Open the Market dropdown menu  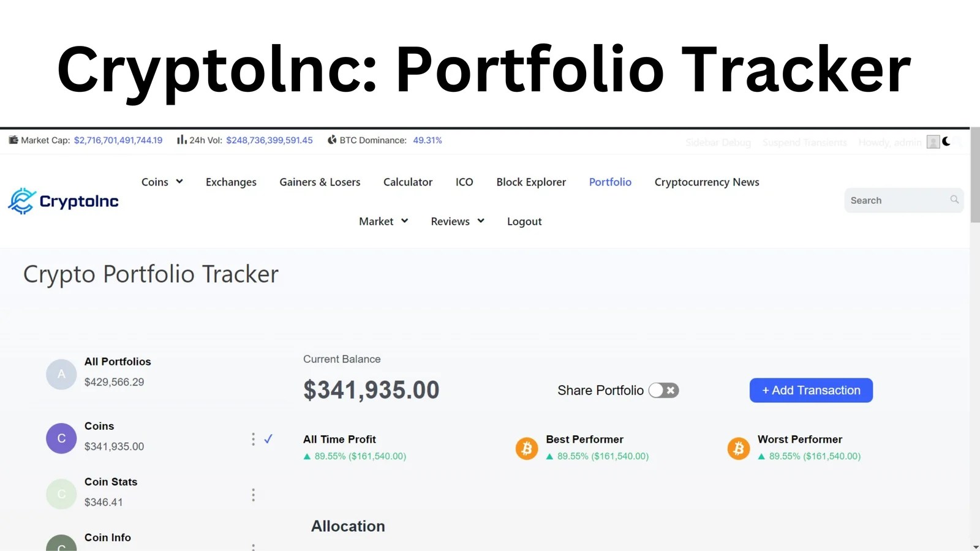tap(383, 221)
